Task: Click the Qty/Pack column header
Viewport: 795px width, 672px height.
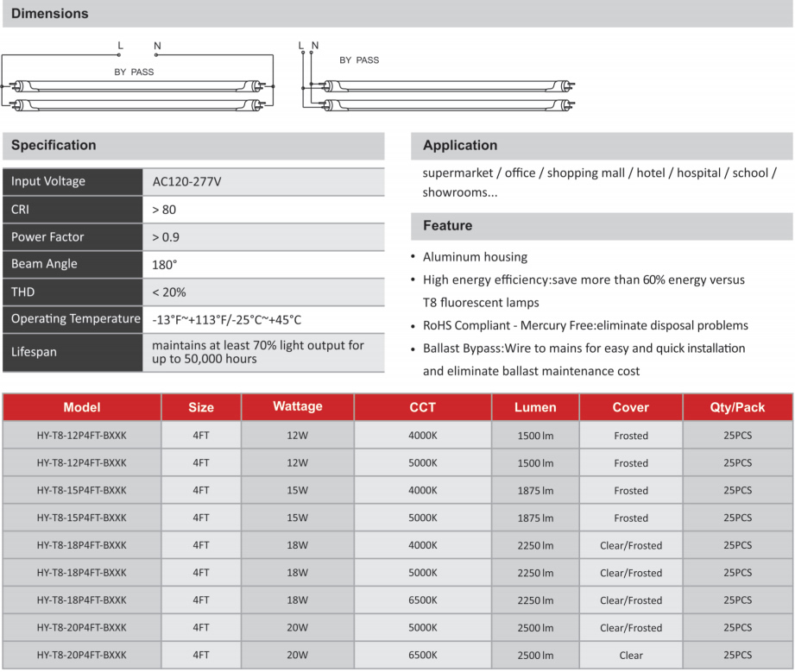Action: click(738, 407)
